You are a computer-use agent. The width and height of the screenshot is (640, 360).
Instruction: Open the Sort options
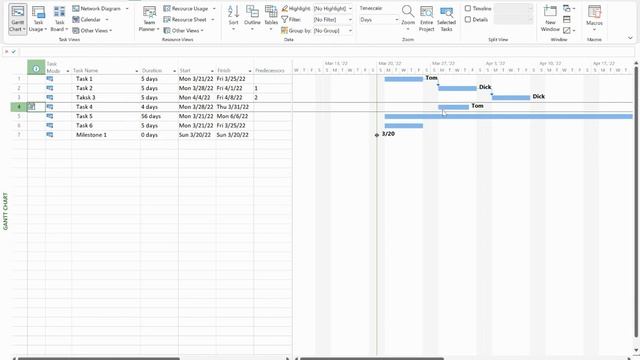[x=233, y=18]
